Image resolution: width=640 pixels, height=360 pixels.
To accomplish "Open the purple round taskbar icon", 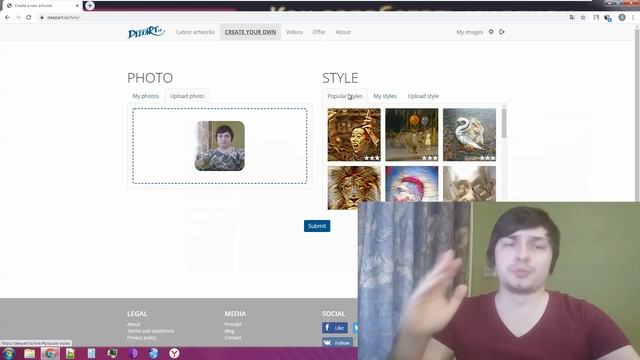I will [x=133, y=353].
